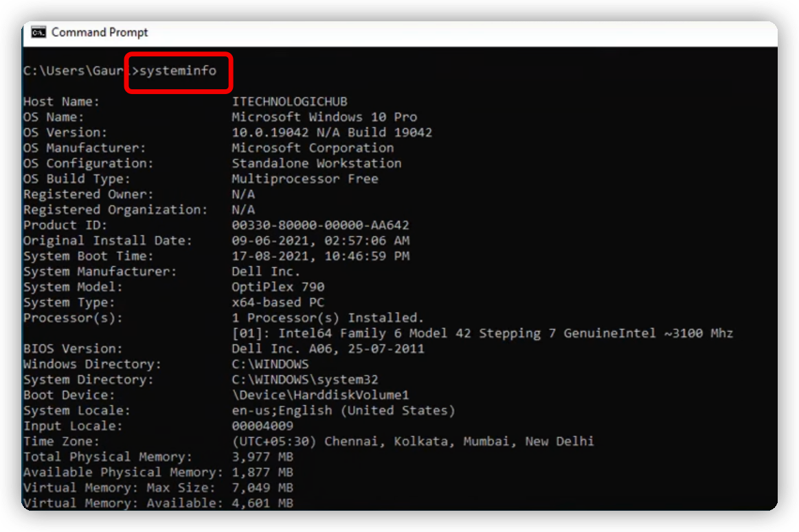The image size is (799, 532).
Task: Click virtual memory available value 4,601 MB
Action: coord(262,503)
